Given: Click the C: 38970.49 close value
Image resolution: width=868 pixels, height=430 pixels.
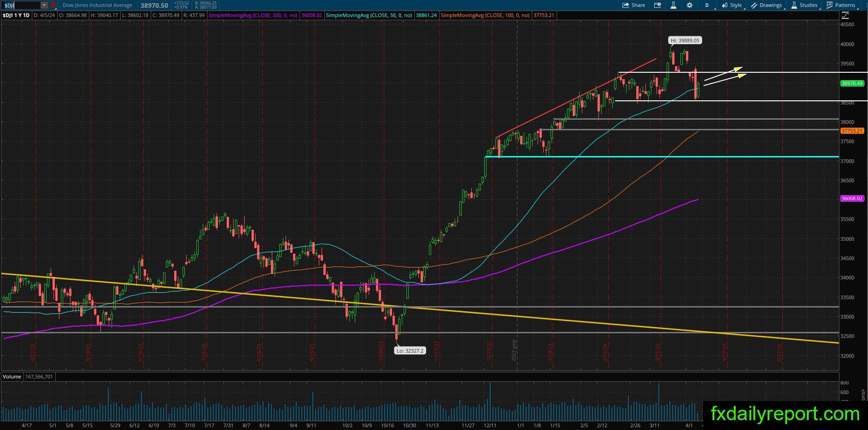Looking at the screenshot, I should click(x=165, y=15).
